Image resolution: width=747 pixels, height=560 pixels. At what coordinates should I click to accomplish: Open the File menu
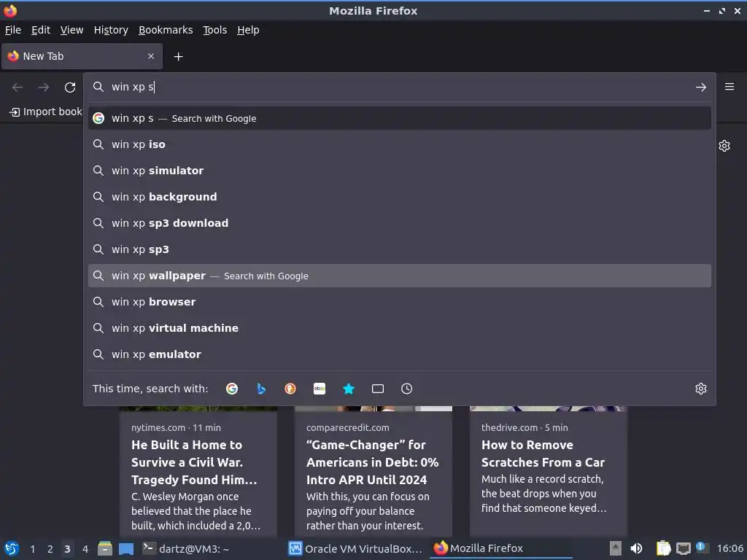(x=13, y=30)
